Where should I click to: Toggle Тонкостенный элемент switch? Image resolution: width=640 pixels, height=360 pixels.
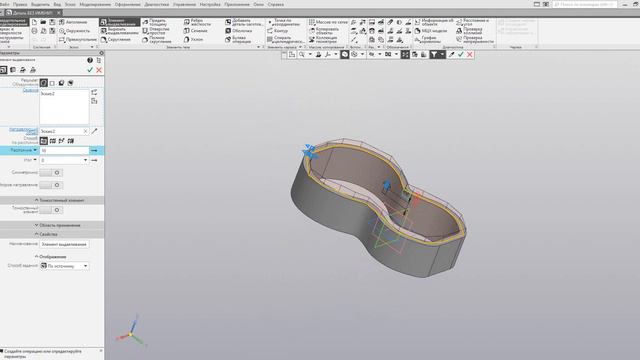pyautogui.click(x=51, y=210)
